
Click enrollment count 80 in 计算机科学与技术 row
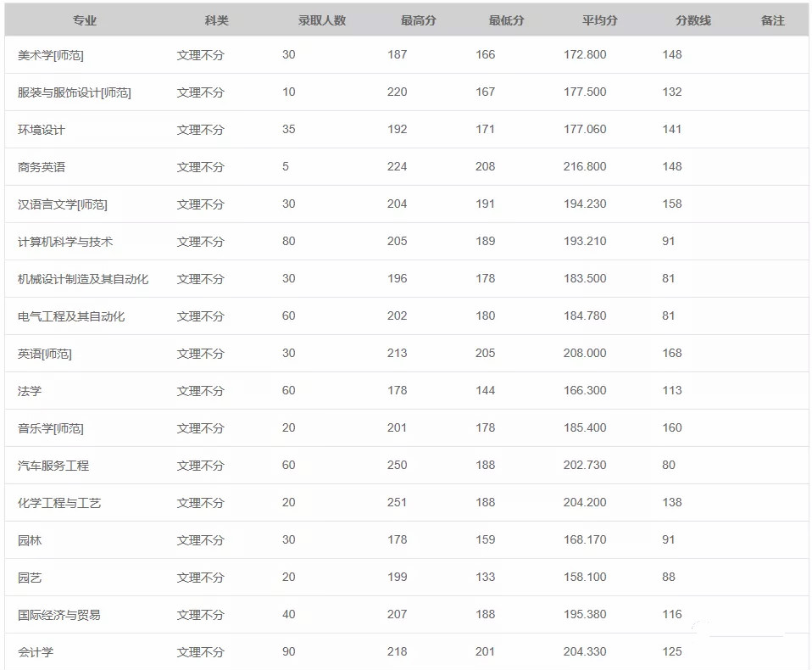(288, 241)
